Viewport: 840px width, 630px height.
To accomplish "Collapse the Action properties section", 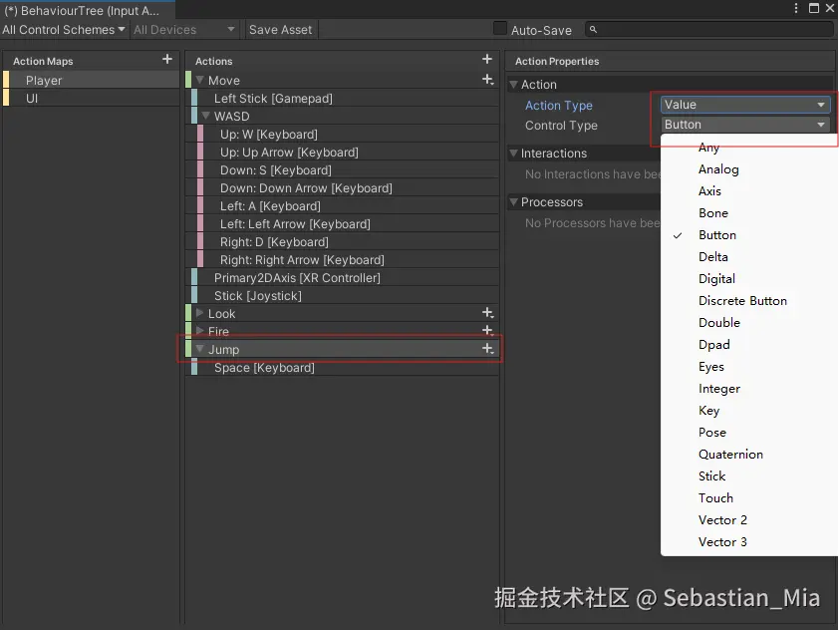I will [x=513, y=84].
